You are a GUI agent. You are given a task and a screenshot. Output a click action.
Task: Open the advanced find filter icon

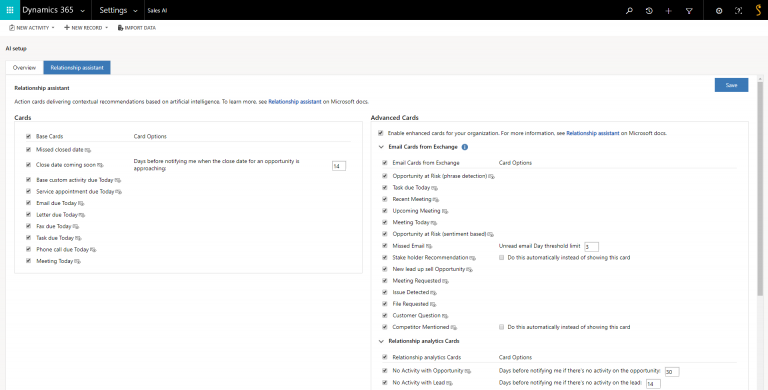click(x=689, y=10)
